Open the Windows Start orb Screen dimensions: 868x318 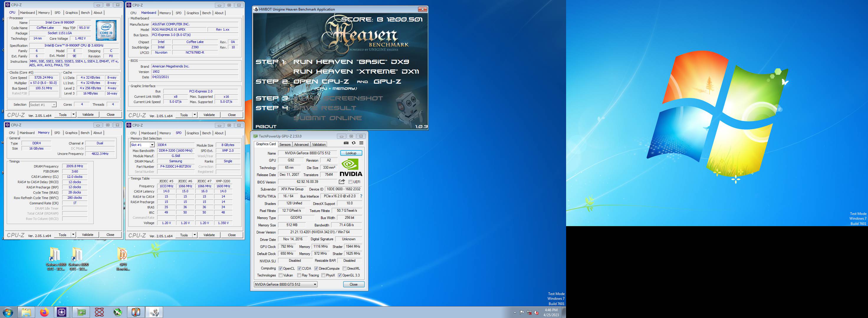point(8,312)
